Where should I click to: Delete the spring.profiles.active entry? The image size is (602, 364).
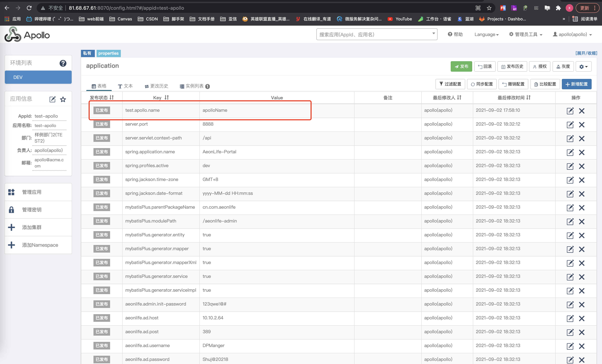pos(581,166)
